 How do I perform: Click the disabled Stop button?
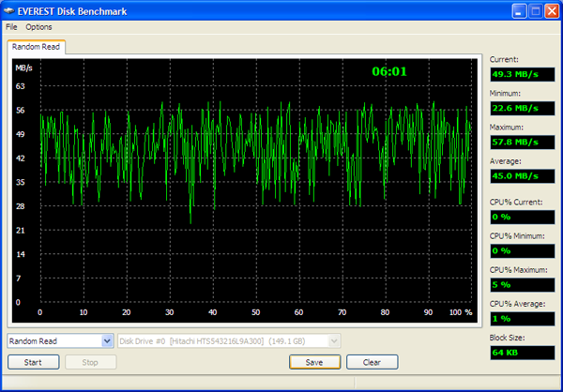(x=90, y=362)
